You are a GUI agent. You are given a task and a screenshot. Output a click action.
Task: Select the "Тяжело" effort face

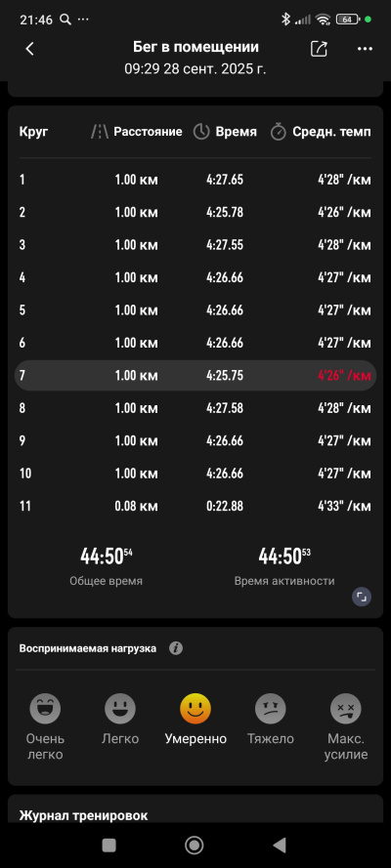tap(270, 709)
